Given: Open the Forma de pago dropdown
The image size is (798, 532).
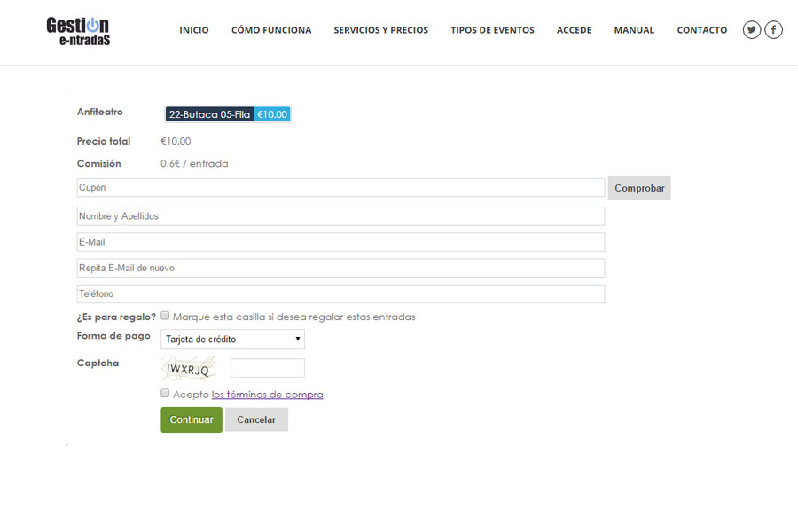Looking at the screenshot, I should pyautogui.click(x=232, y=339).
